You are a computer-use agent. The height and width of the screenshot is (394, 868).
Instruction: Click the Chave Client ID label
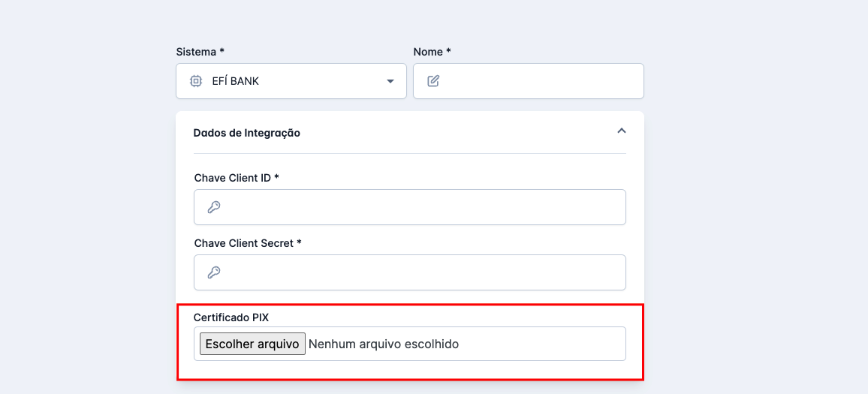pyautogui.click(x=237, y=178)
